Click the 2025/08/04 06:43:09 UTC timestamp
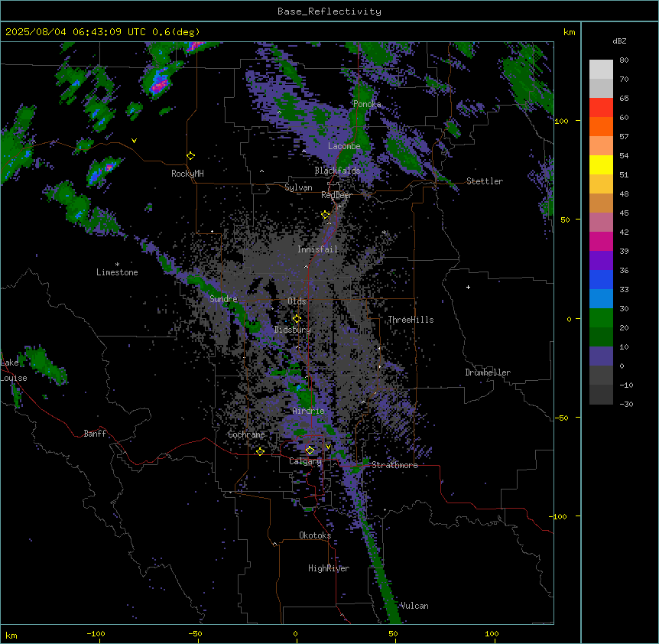This screenshot has height=644, width=659. [x=76, y=32]
